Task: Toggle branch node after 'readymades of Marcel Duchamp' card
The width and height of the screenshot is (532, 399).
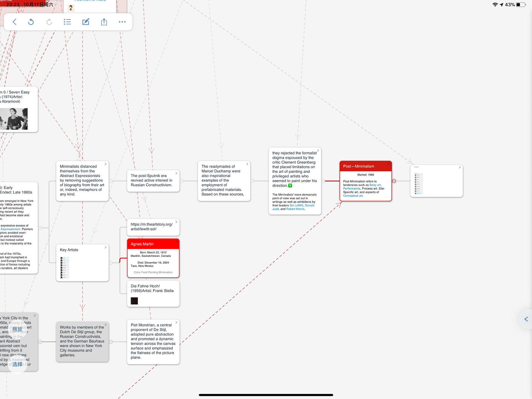Action: (253, 181)
